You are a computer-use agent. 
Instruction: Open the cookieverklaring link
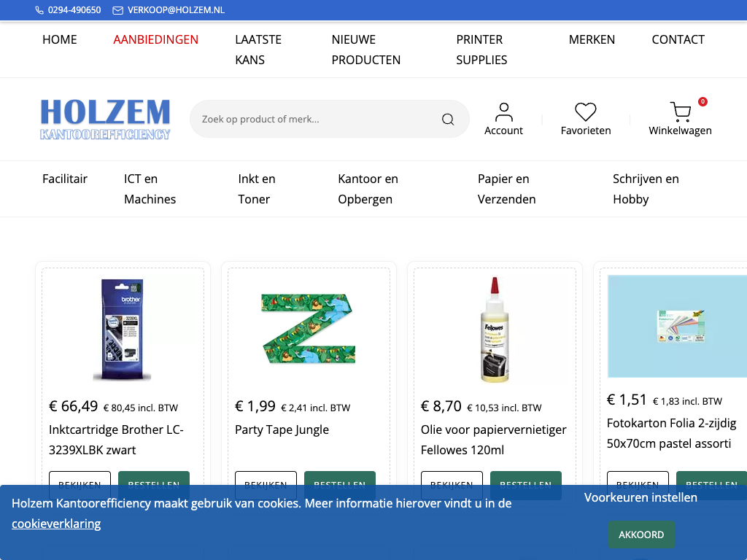[56, 524]
